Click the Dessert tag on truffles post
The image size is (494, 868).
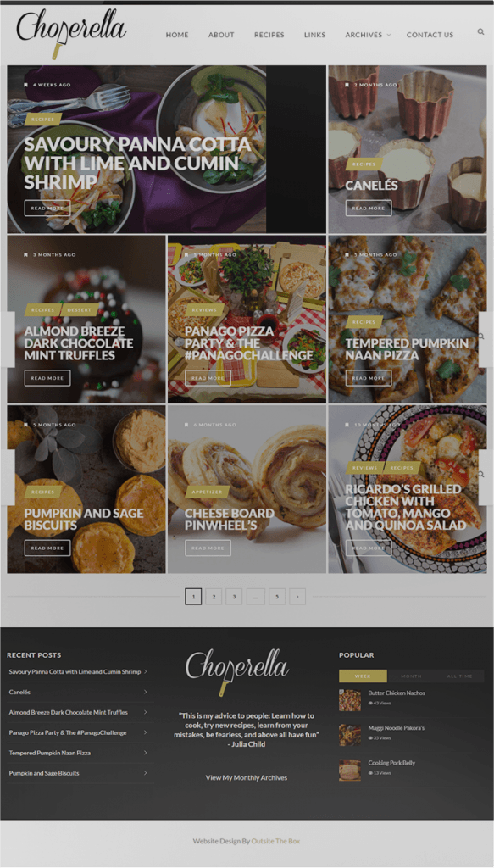click(x=79, y=310)
